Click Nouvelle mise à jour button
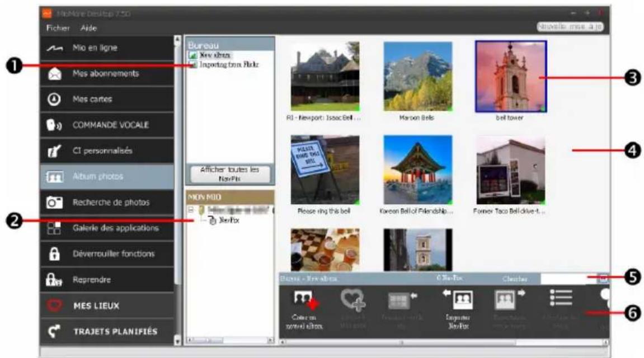Image resolution: width=644 pixels, height=358 pixels. pyautogui.click(x=570, y=27)
